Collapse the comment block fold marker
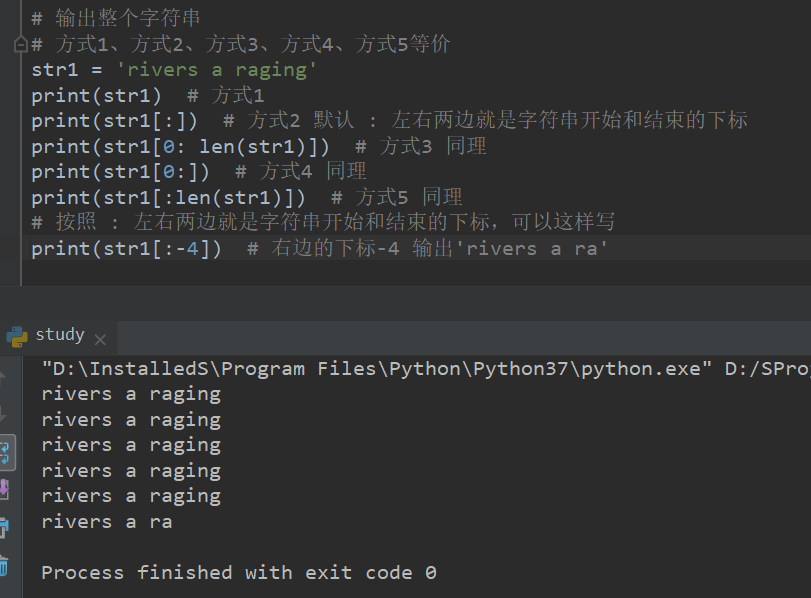 pos(20,44)
